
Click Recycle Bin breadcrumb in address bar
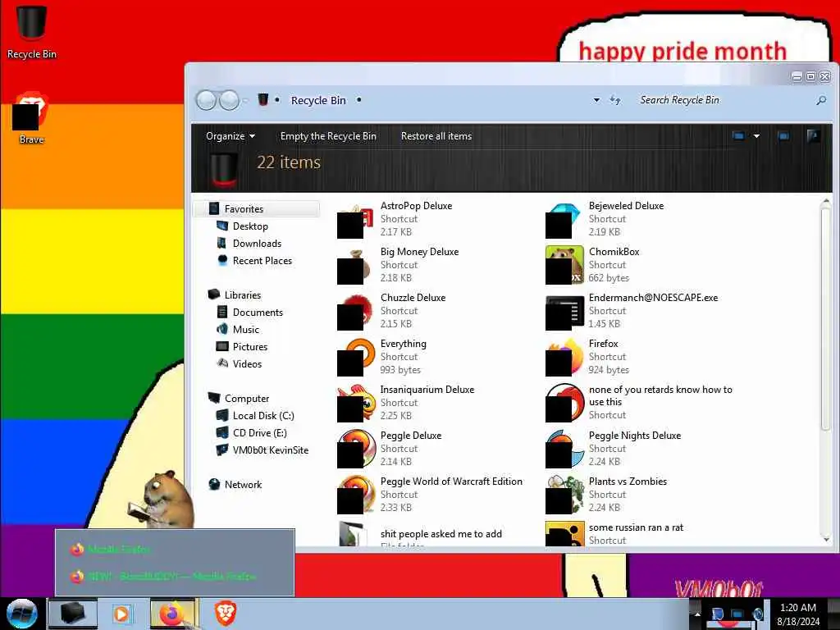[318, 100]
